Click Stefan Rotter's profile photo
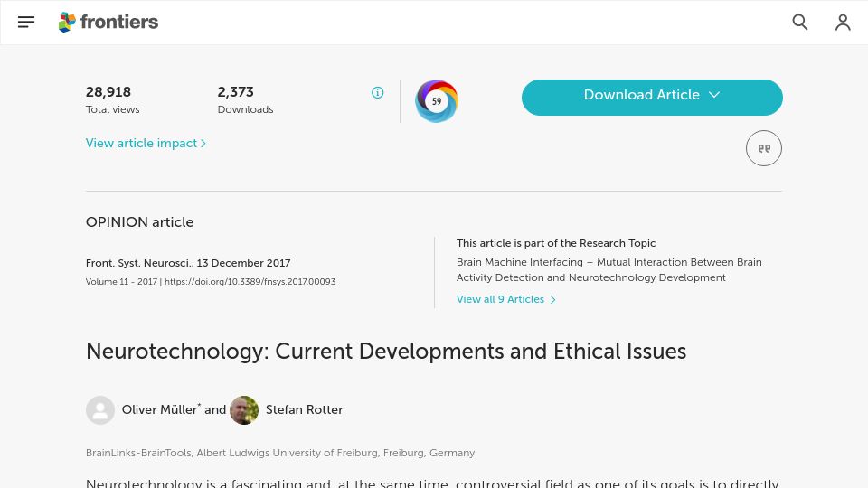Viewport: 868px width, 488px height. pos(244,410)
